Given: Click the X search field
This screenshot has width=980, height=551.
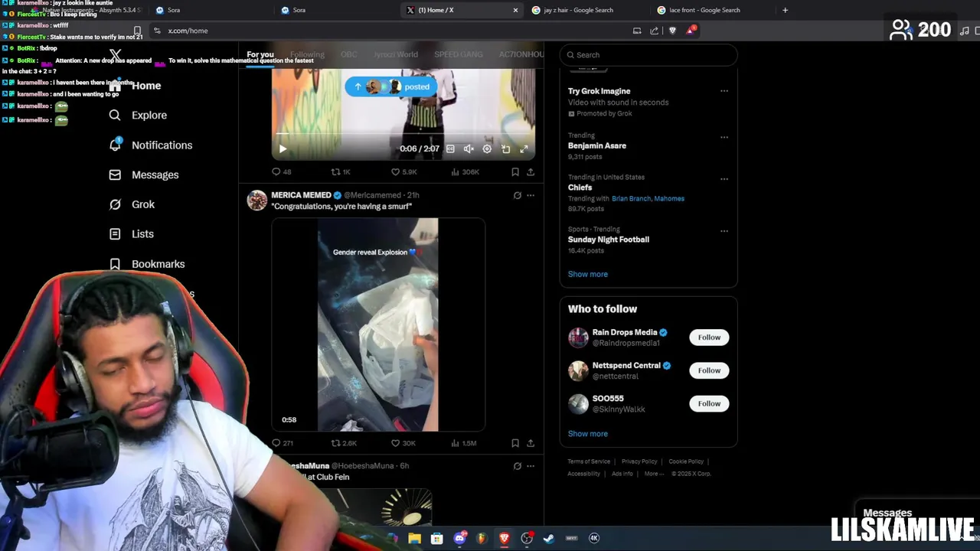Looking at the screenshot, I should (x=648, y=54).
